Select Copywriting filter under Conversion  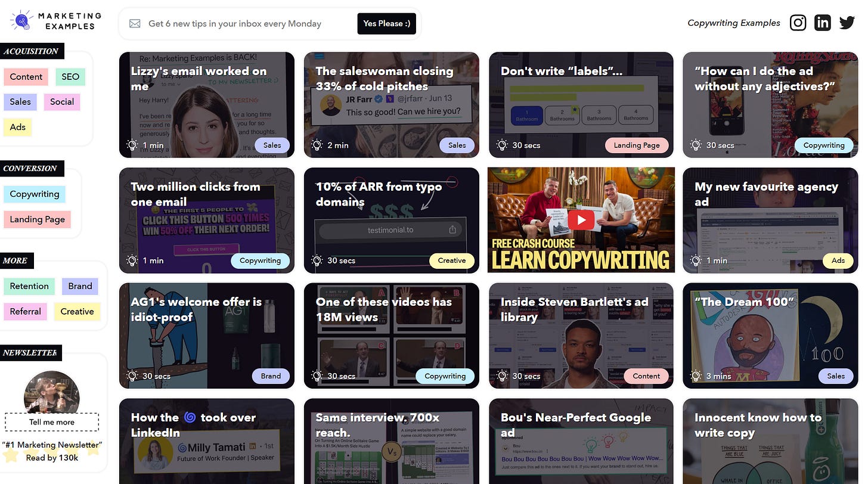35,194
